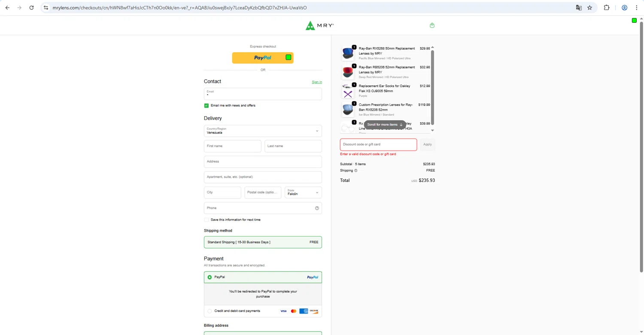
Task: Click the Ray-Ban RX5268 blue lens thumbnail
Action: point(348,53)
